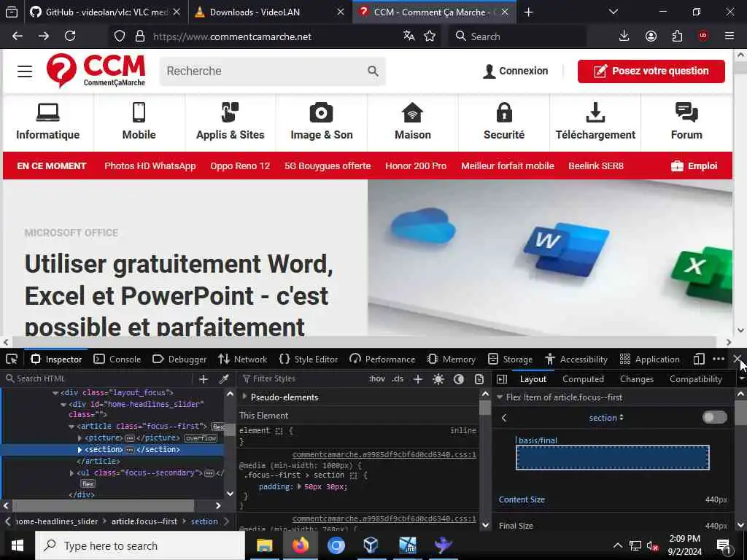Pick an element from the page tool
Viewport: 747px width, 560px height.
click(12, 359)
